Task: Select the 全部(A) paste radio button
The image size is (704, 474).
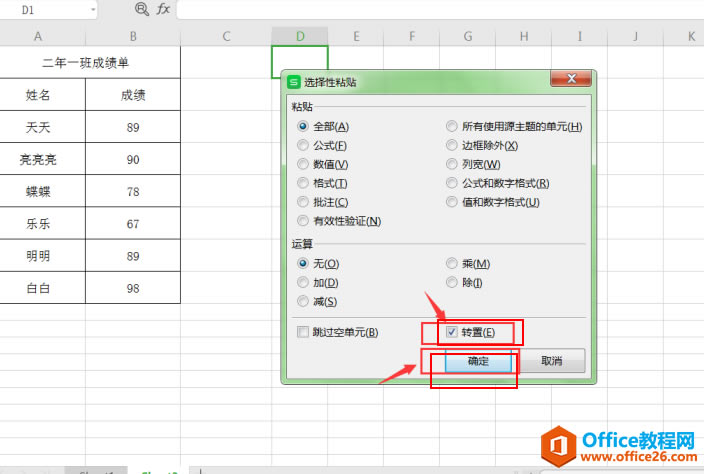Action: point(303,127)
